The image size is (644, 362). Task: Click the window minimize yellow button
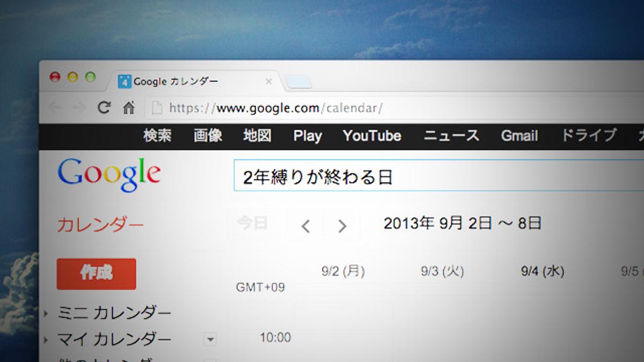point(72,77)
